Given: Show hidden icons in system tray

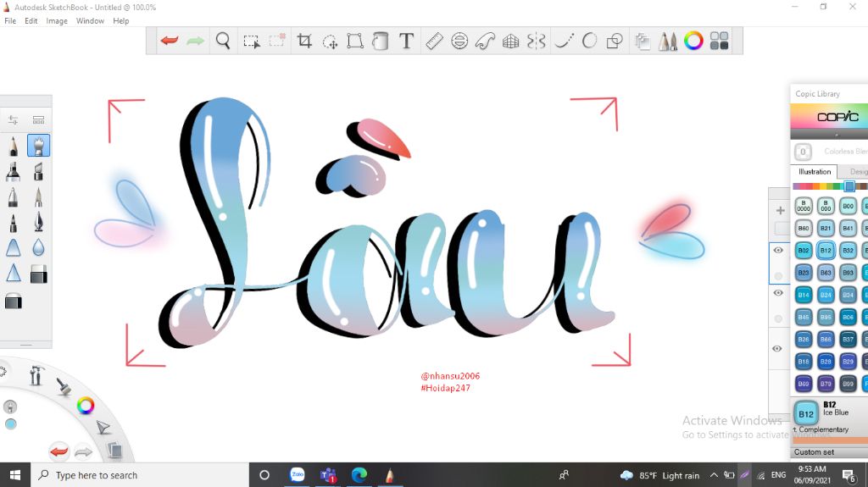Looking at the screenshot, I should 714,475.
